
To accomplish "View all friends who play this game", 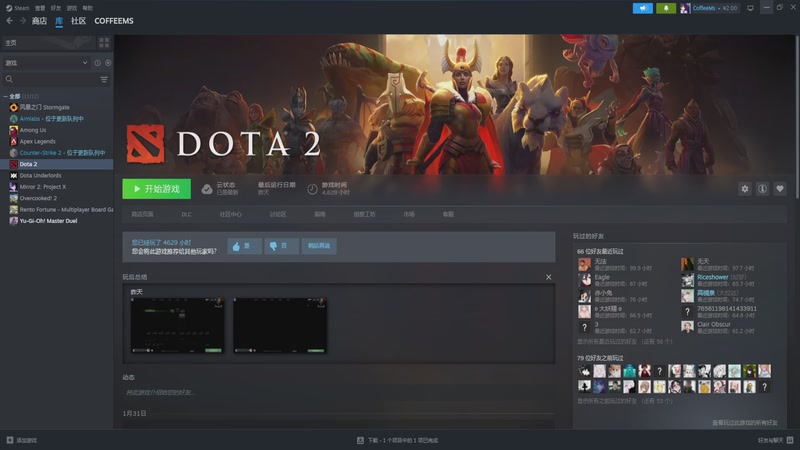I will [x=745, y=422].
